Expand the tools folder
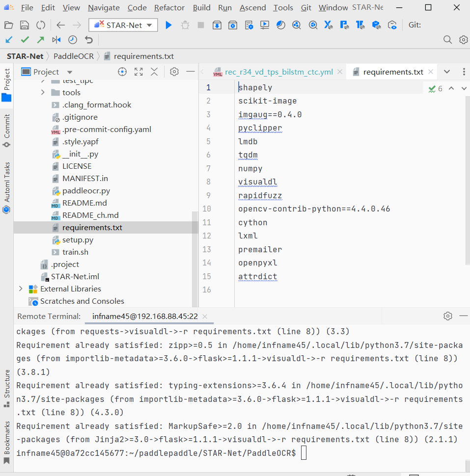 coord(43,92)
